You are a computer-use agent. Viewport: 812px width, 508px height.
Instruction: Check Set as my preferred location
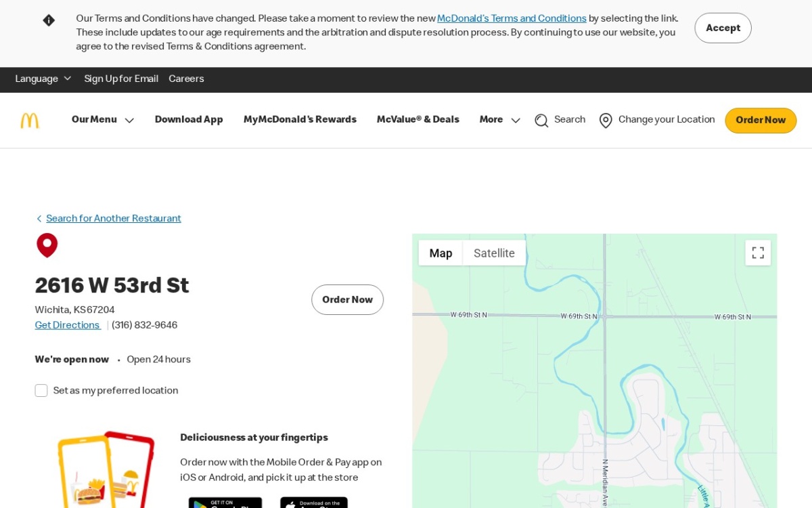tap(41, 391)
